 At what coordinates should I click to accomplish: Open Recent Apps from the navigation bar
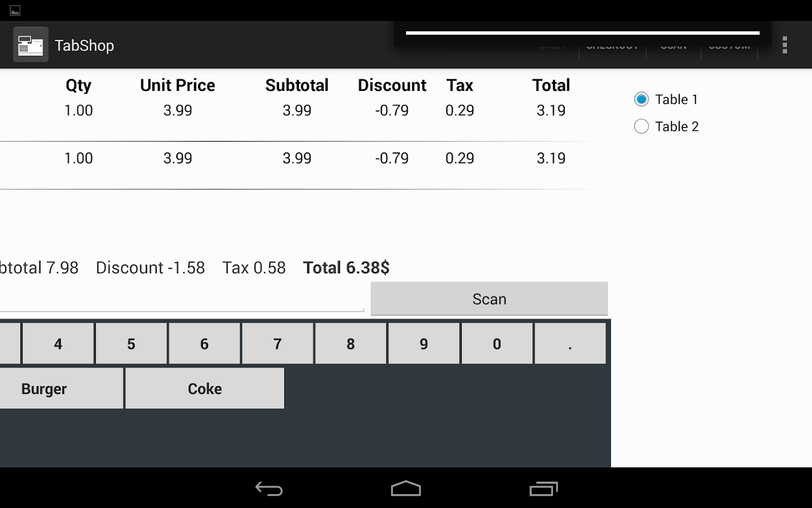coord(543,488)
